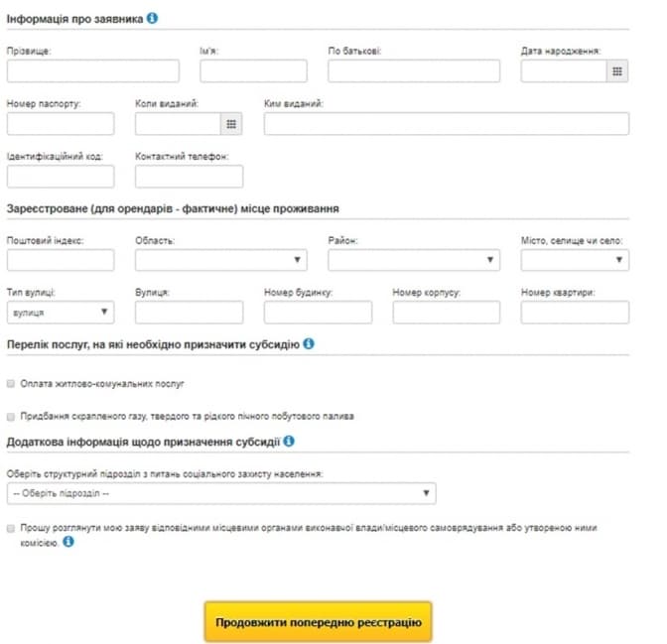Open the Дата народження calendar picker
This screenshot has width=667, height=644.
click(x=617, y=70)
